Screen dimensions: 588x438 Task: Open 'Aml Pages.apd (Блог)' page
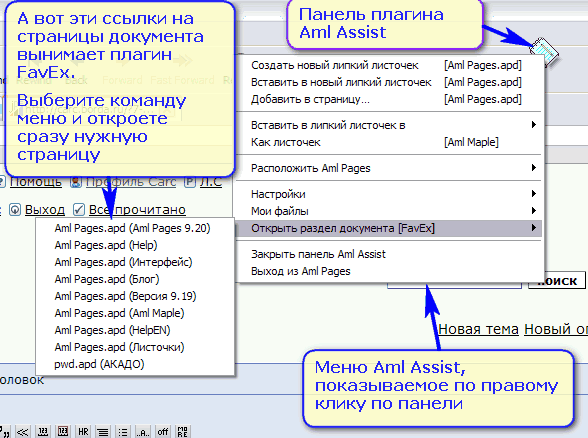[x=135, y=279]
